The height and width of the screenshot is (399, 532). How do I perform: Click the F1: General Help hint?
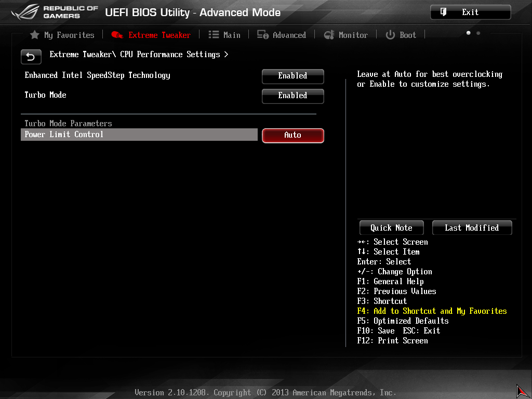click(391, 282)
